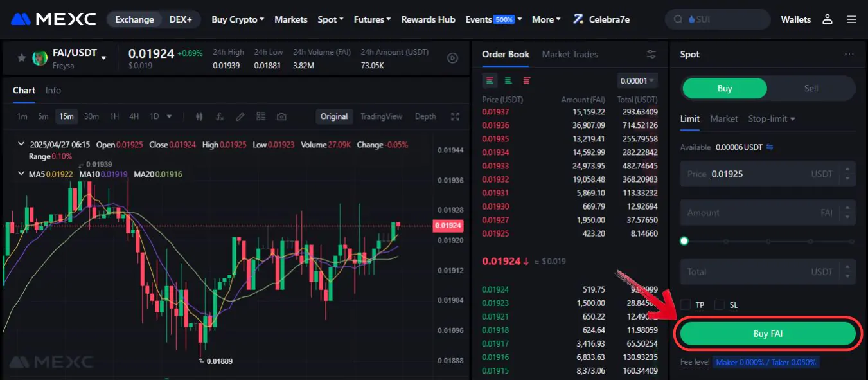Select Depth chart mode
868x380 pixels.
pyautogui.click(x=425, y=116)
